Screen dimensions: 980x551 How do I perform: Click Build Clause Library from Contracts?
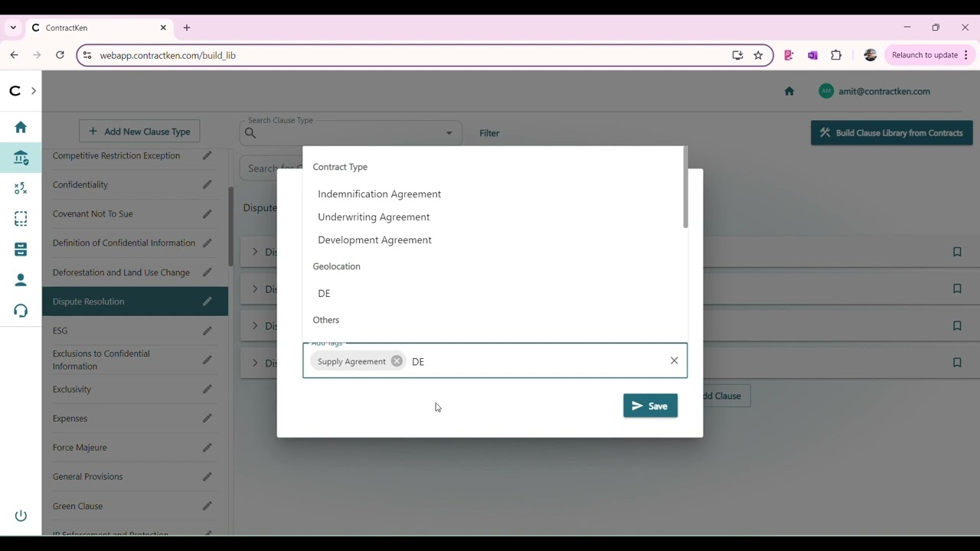892,132
